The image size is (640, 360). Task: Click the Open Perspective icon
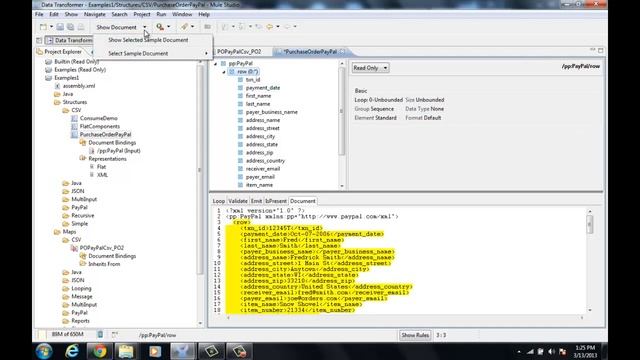tap(39, 40)
